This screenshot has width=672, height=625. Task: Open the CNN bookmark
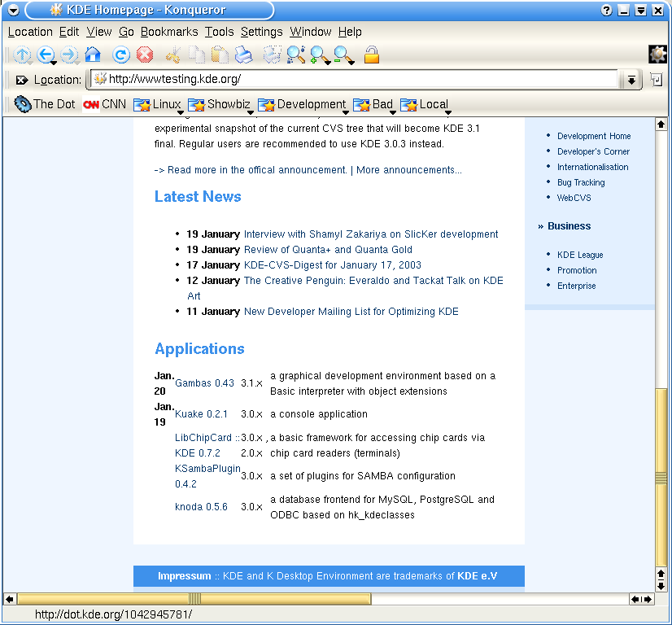[x=104, y=104]
